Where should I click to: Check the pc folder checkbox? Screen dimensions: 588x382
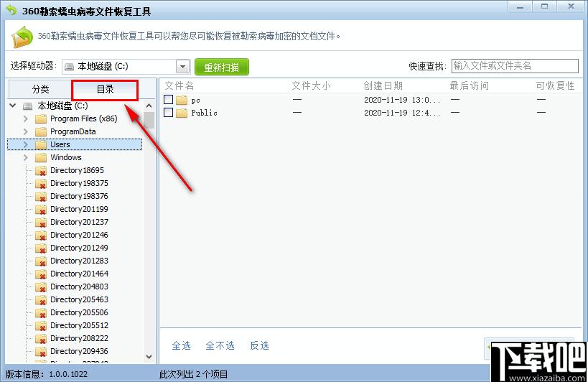169,99
